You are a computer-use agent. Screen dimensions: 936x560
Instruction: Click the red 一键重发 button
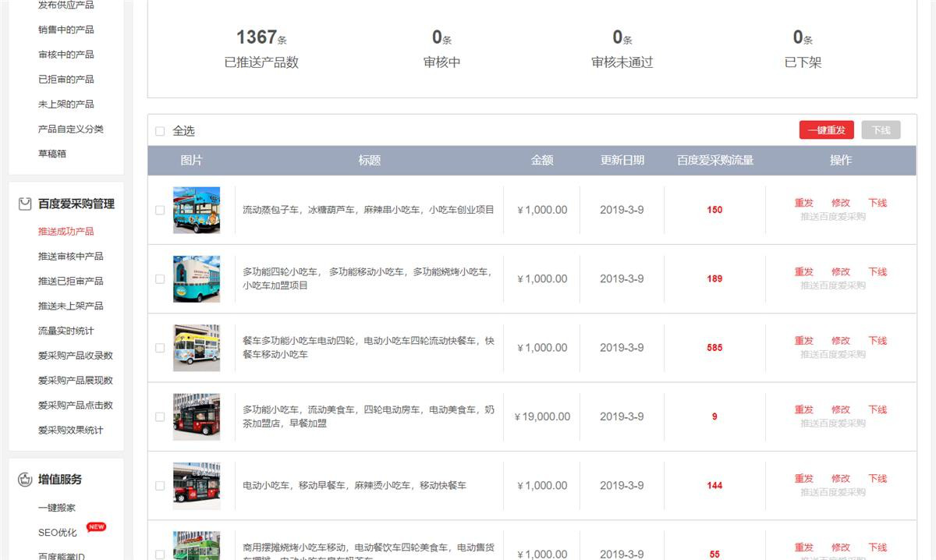(x=827, y=130)
